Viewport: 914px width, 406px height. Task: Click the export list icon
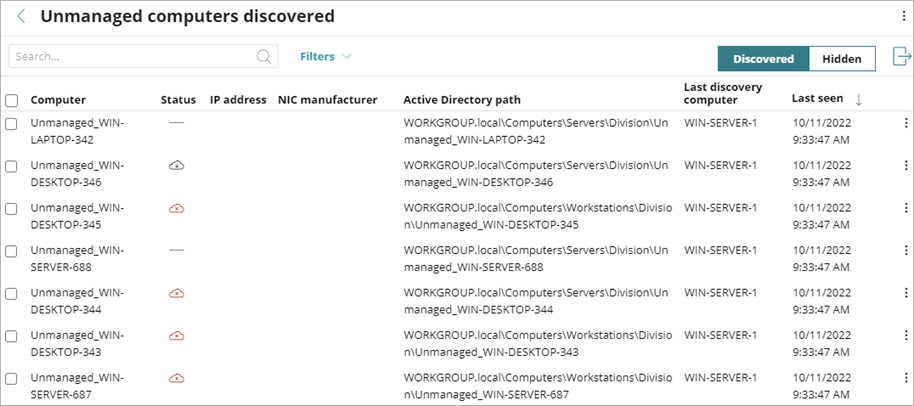click(899, 57)
